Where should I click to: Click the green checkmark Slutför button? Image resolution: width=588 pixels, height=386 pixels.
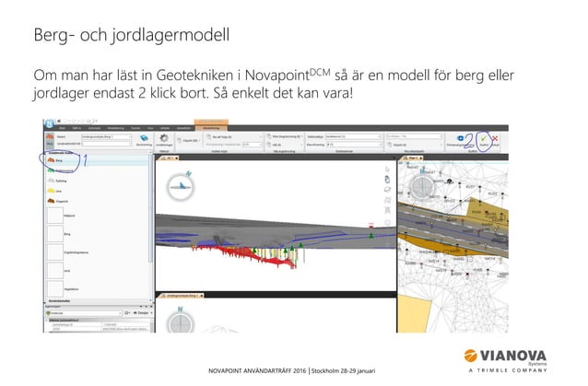click(x=484, y=139)
